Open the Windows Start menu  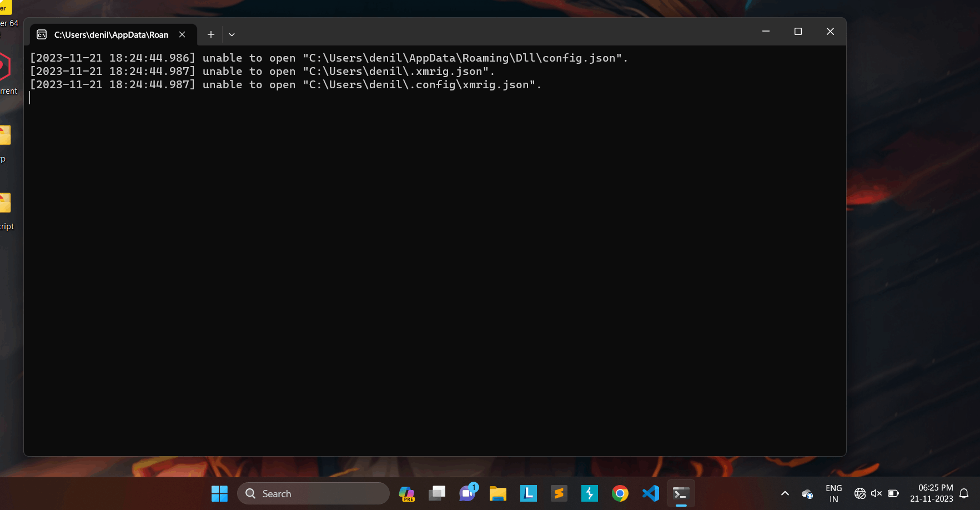pyautogui.click(x=219, y=493)
